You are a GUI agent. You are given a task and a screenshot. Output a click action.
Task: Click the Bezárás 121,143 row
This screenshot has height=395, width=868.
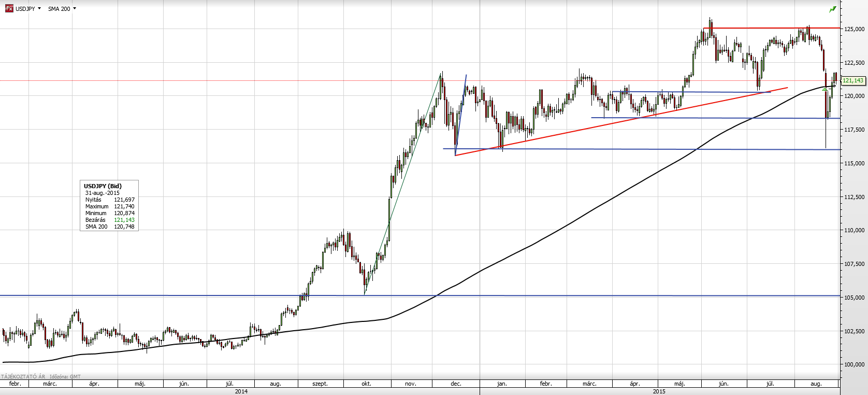point(110,220)
